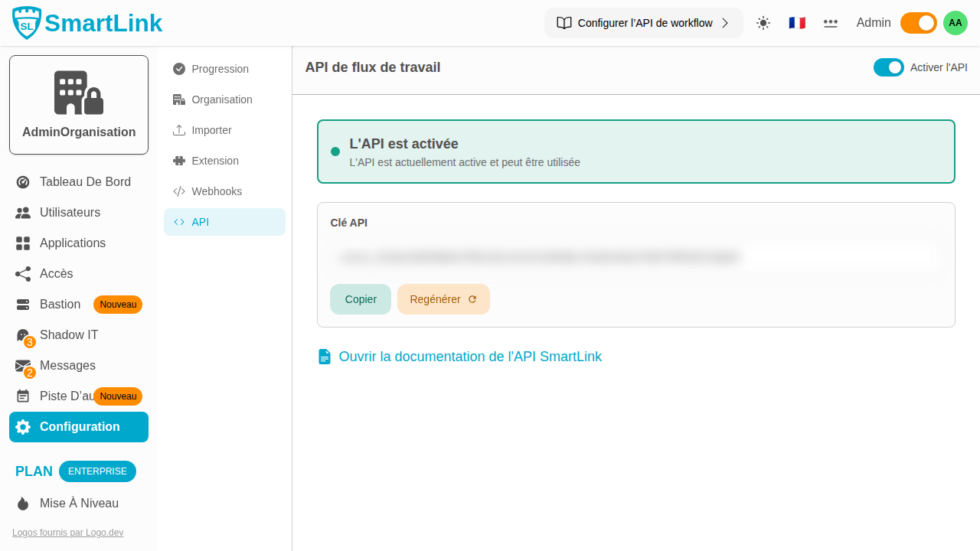980x551 pixels.
Task: Click the SmartLink shield logo
Action: click(24, 22)
